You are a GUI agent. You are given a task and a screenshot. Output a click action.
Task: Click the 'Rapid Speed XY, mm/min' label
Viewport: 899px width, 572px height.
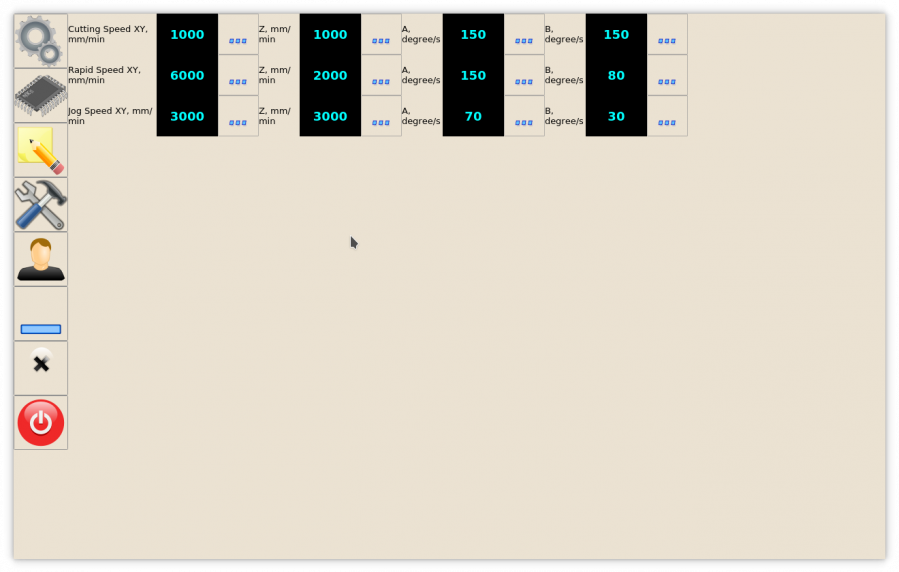pos(104,75)
